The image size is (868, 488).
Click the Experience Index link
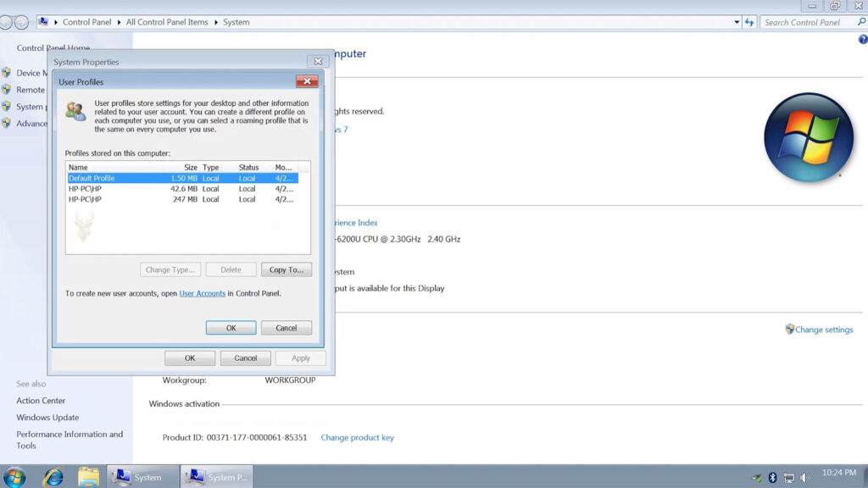[356, 223]
